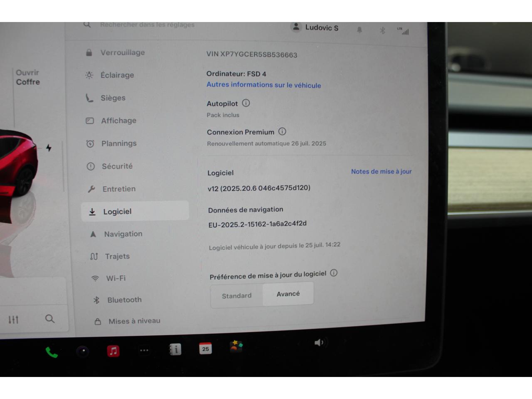Tap the Pack inclus text
The width and height of the screenshot is (532, 399).
pos(223,115)
